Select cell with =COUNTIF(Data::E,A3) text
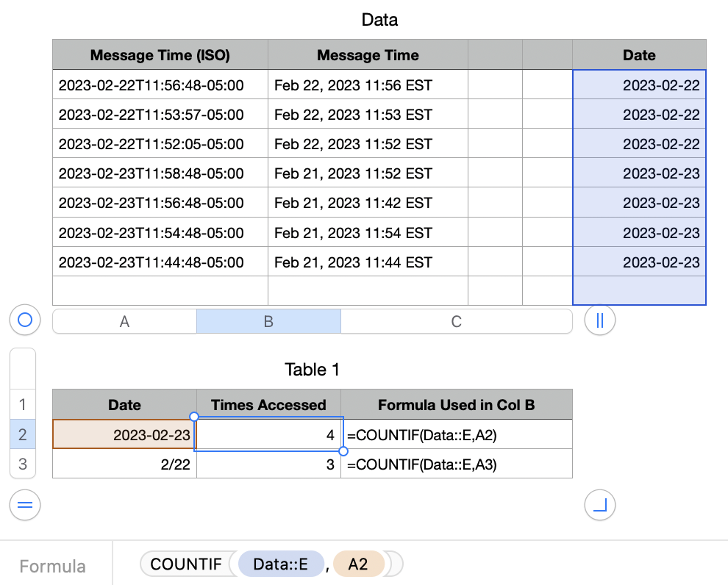This screenshot has width=728, height=585. pyautogui.click(x=456, y=464)
